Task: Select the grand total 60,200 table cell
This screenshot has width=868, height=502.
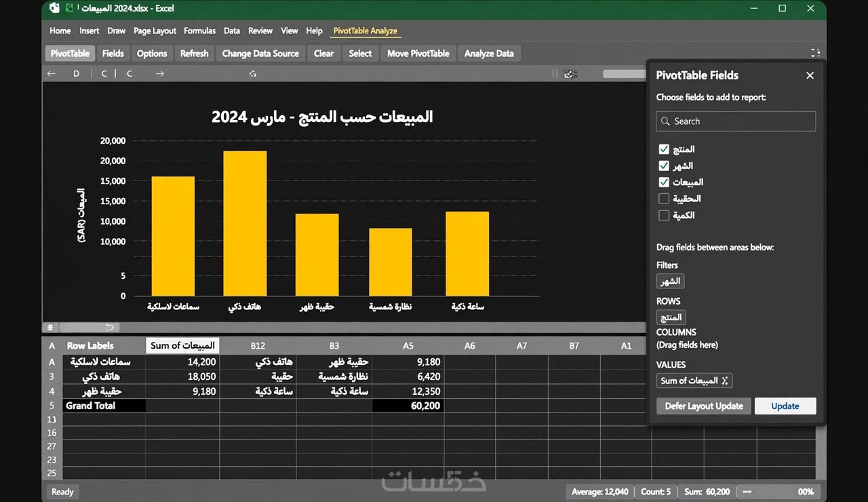Action: pos(408,406)
